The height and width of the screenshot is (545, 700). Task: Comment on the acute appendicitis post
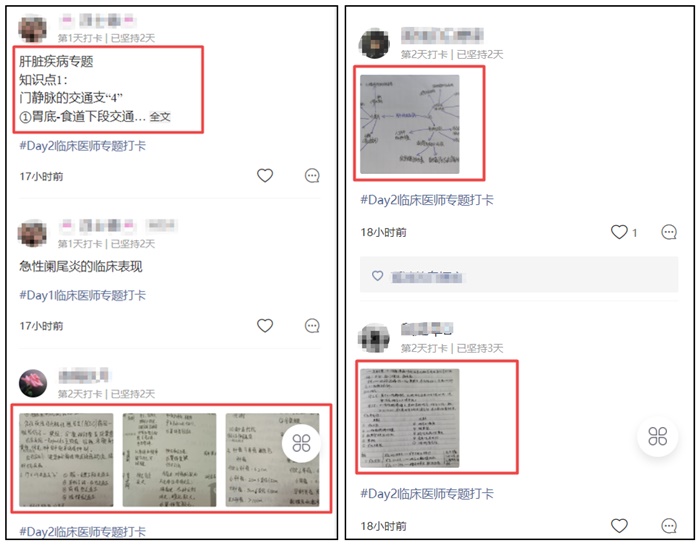(312, 326)
